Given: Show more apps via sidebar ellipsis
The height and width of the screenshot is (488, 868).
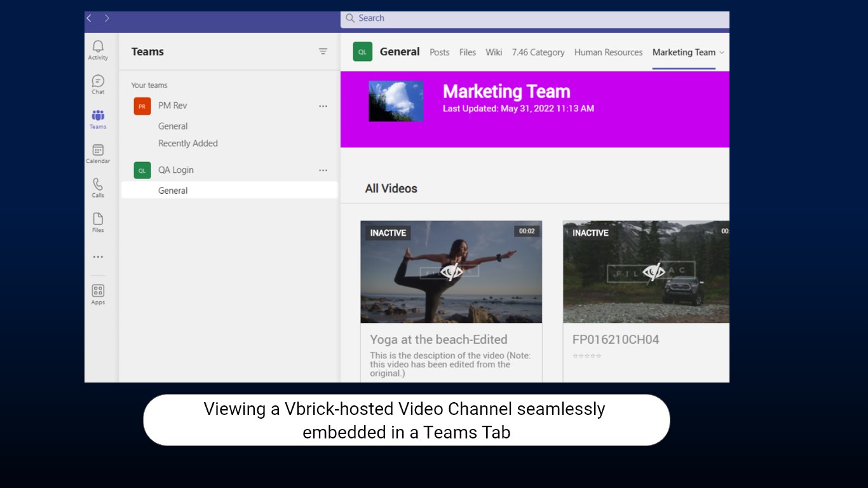Looking at the screenshot, I should click(98, 257).
